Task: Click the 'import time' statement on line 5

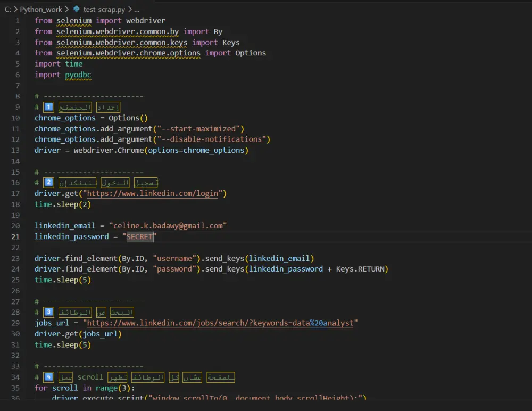Action: (x=59, y=64)
